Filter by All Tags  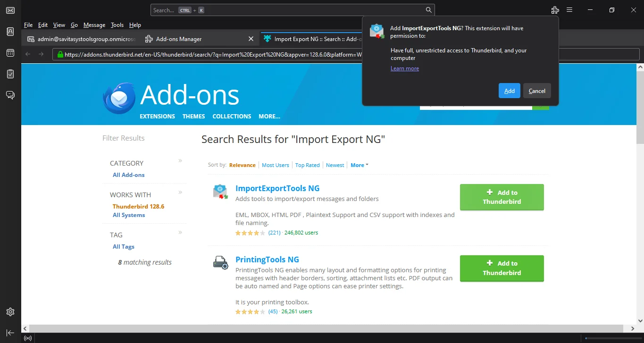[x=124, y=247]
